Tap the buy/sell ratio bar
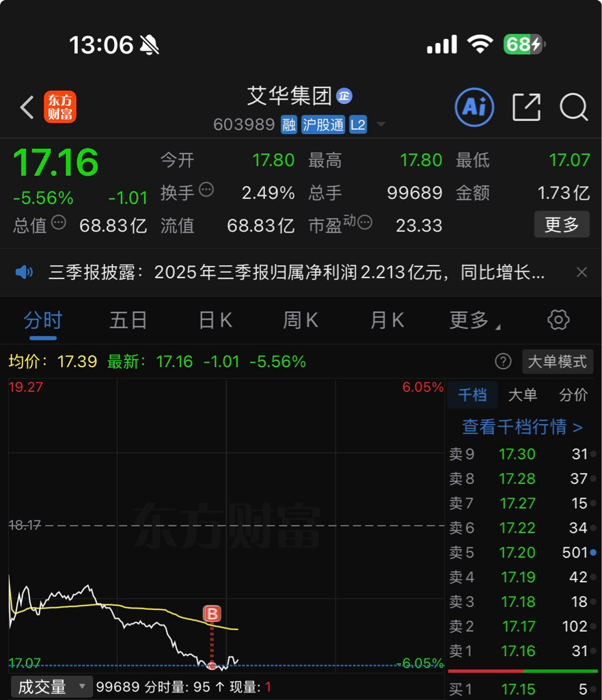The height and width of the screenshot is (700, 602). point(523,671)
